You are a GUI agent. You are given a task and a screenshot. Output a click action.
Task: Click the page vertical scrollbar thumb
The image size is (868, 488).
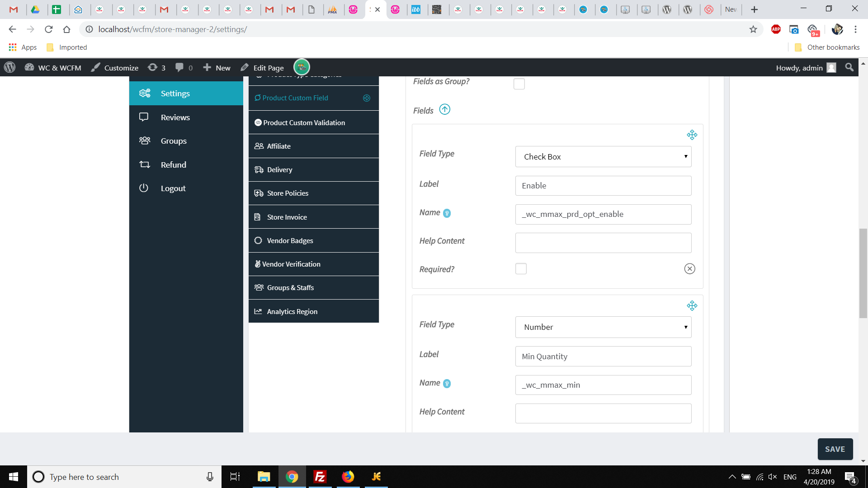[x=863, y=273]
